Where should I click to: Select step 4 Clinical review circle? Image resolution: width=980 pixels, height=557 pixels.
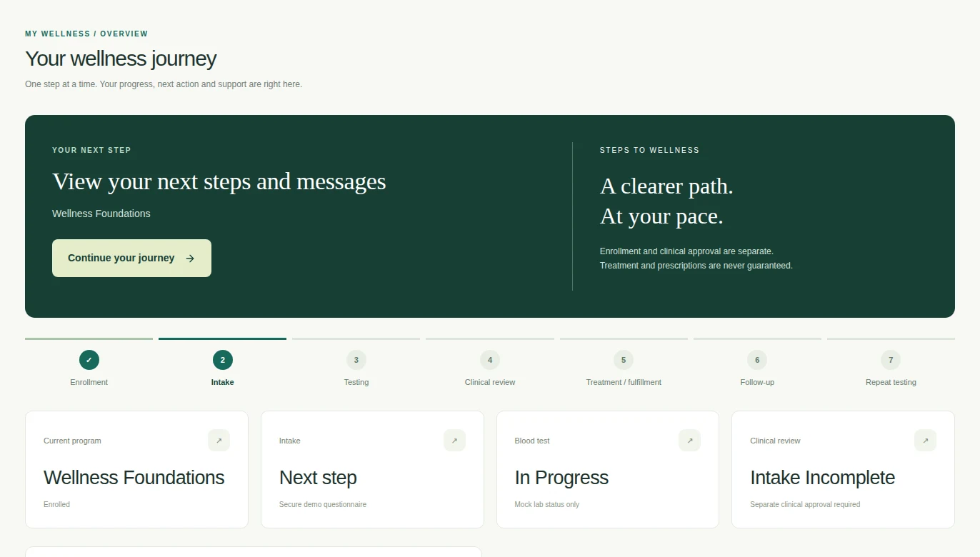[490, 360]
